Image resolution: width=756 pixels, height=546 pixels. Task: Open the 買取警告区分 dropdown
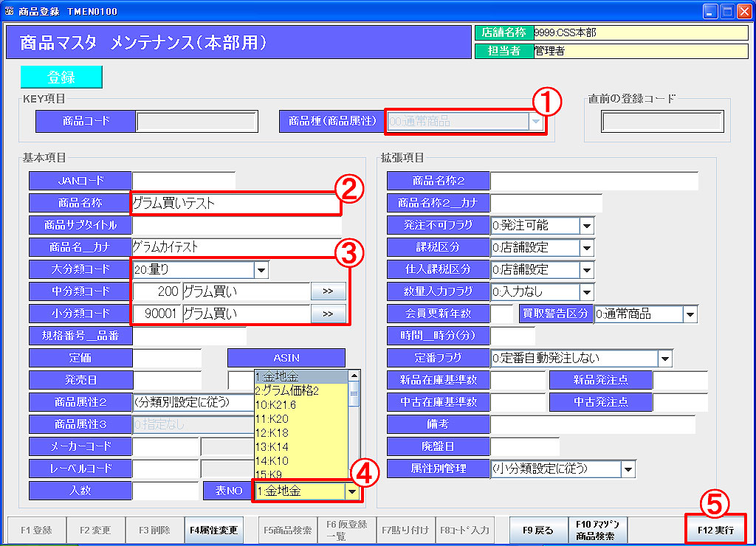pyautogui.click(x=690, y=314)
